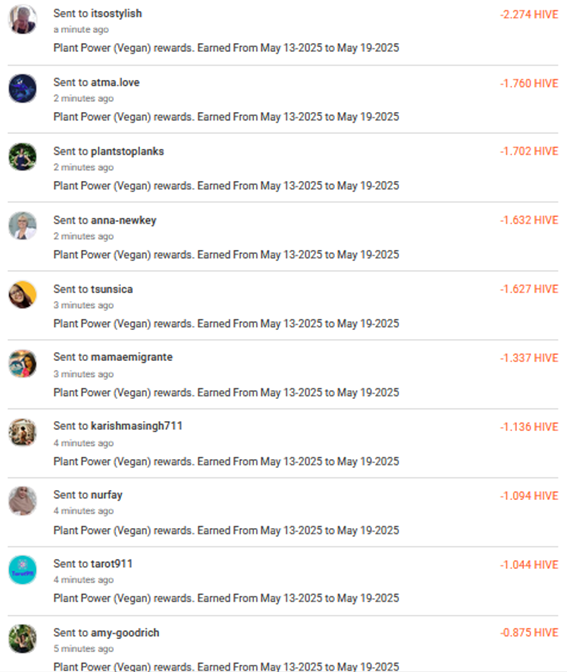Screen dimensions: 567x672
Task: Click amy-goodrich avatar image
Action: (x=23, y=639)
